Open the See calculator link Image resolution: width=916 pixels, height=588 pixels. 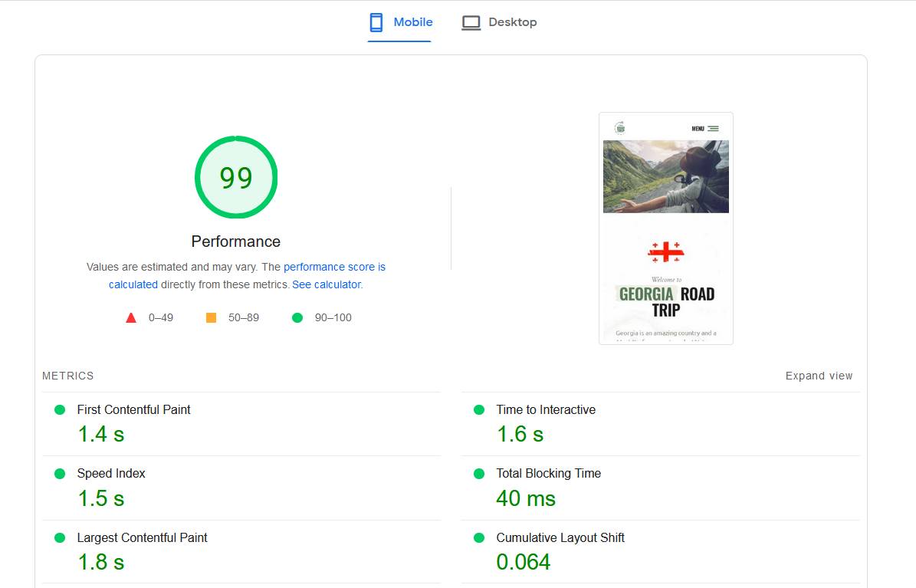point(327,284)
